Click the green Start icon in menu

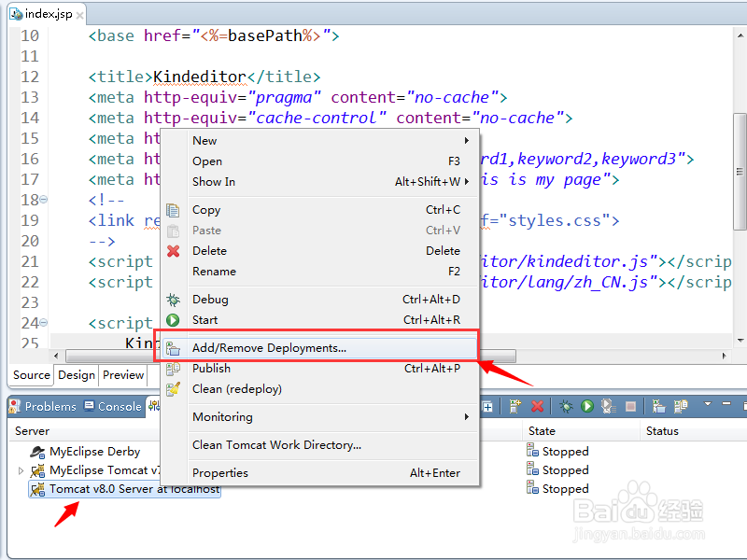tap(173, 320)
